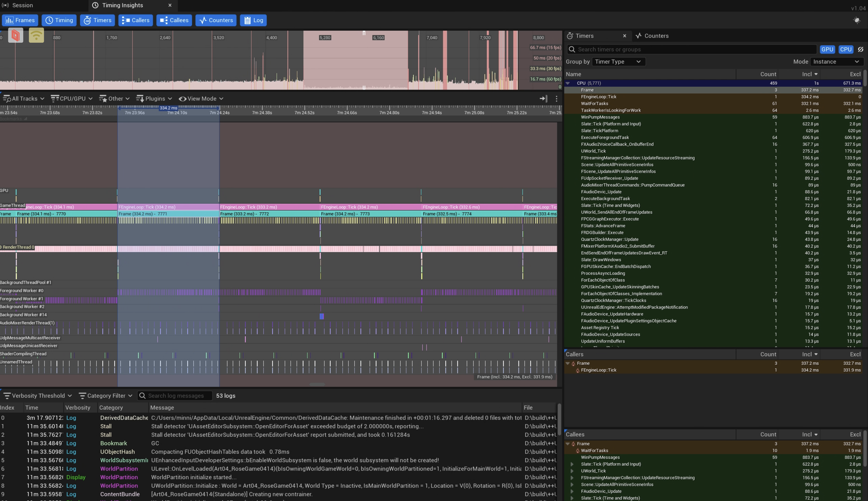Viewport: 868px width, 501px height.
Task: Expand UWorld_Tick in the Callees tree
Action: [x=572, y=471]
